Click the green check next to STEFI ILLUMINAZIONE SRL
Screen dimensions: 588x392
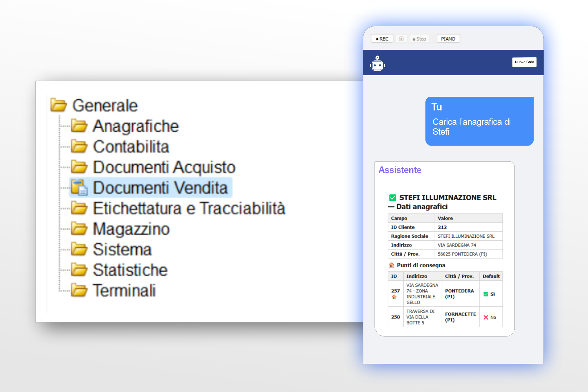(x=392, y=198)
